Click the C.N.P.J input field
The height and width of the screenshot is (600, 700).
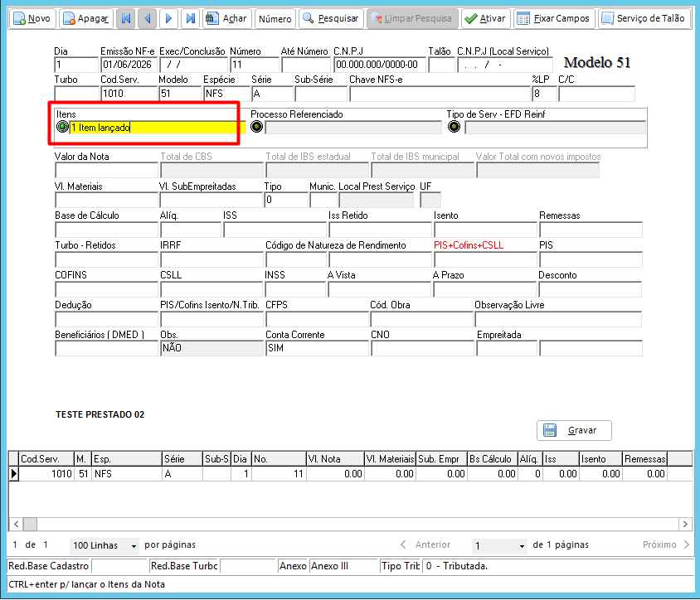[x=379, y=65]
